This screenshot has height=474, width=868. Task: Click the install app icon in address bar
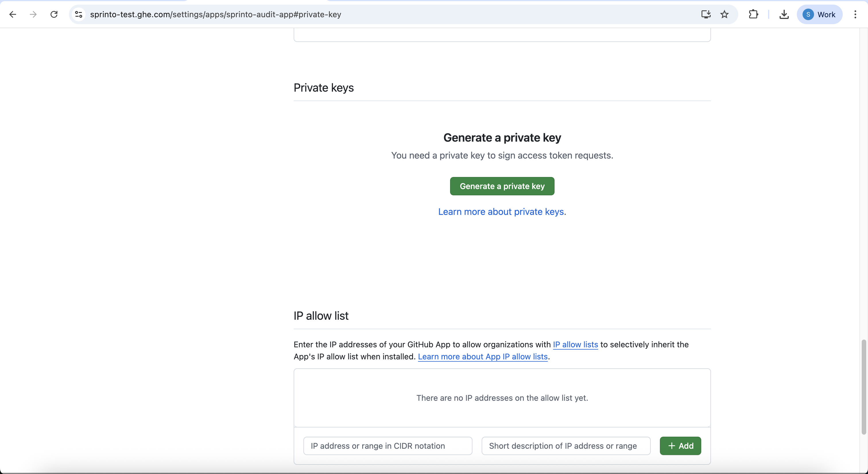pos(706,14)
